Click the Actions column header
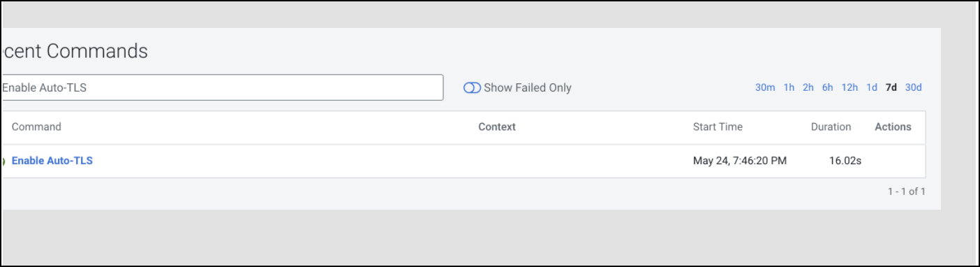Screen dimensions: 980x267 pos(893,127)
